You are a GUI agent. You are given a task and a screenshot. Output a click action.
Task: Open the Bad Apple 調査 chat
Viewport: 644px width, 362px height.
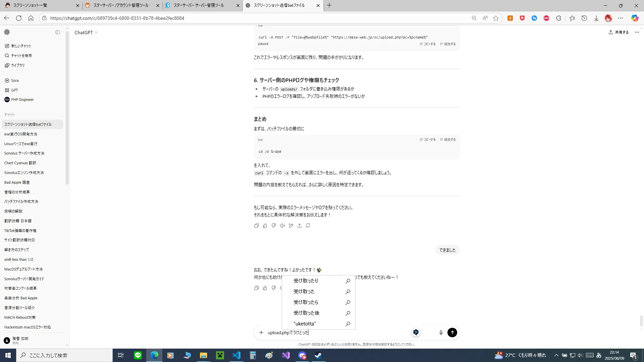[x=17, y=182]
